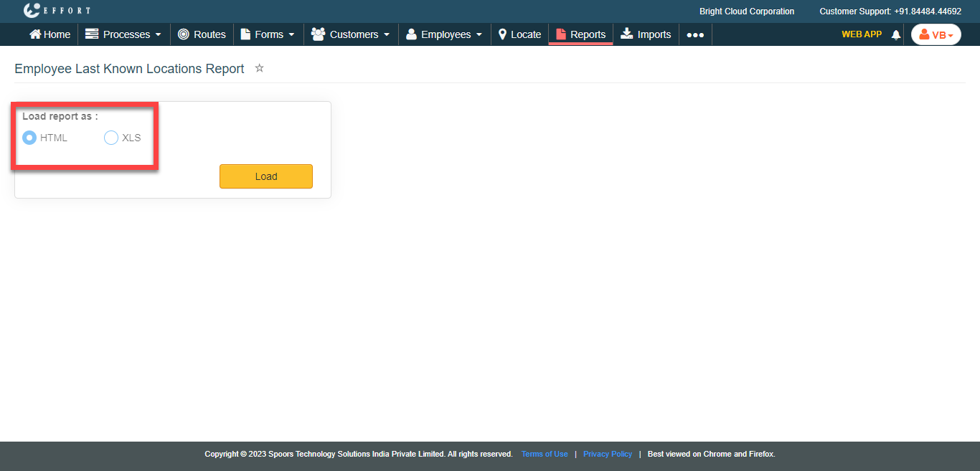Click the Home house icon

click(x=35, y=34)
